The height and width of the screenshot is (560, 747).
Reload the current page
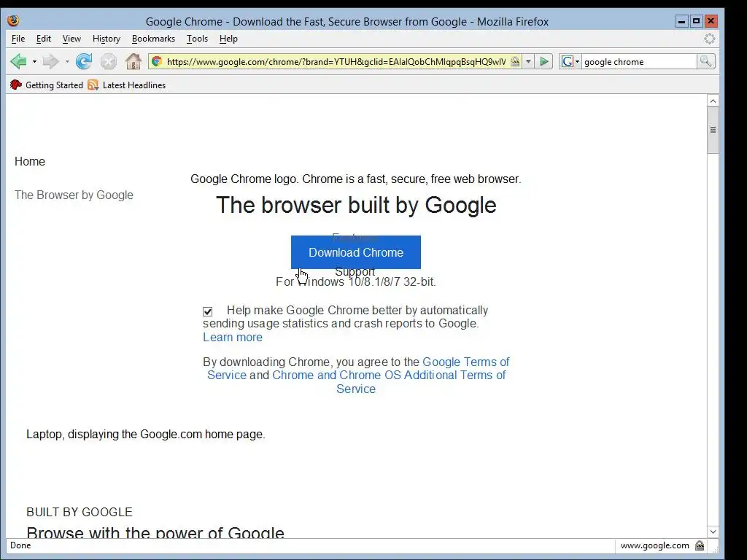[84, 61]
